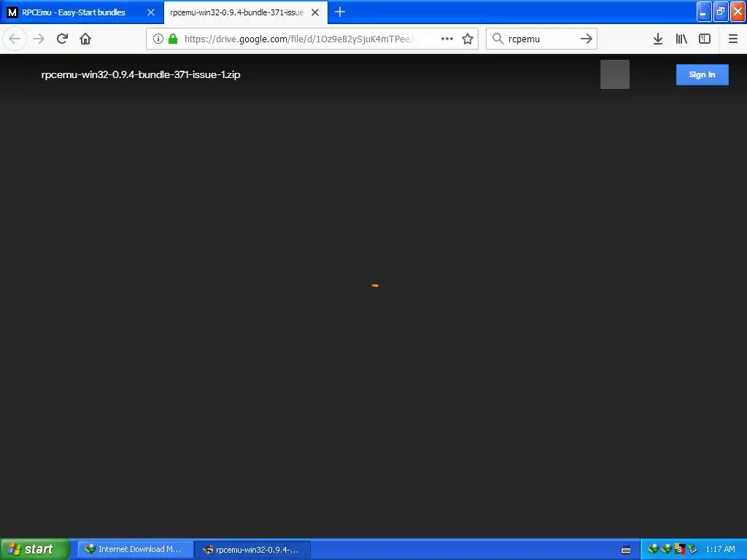Close the RPCEmu Easy-Start bundles tab
Image resolution: width=747 pixels, height=560 pixels.
tap(150, 12)
